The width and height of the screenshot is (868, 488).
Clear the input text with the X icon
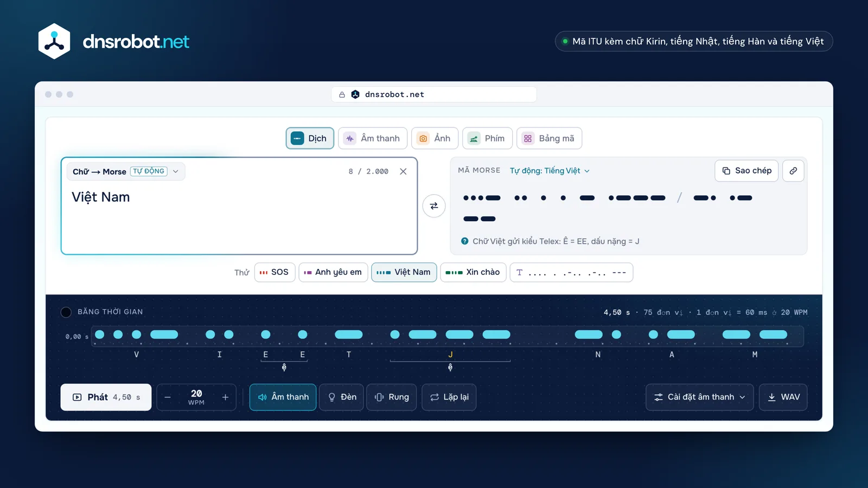(403, 171)
